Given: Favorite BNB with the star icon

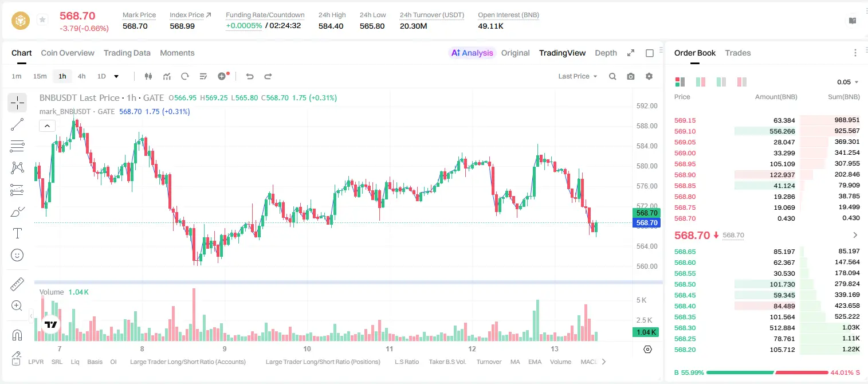Looking at the screenshot, I should pyautogui.click(x=42, y=20).
